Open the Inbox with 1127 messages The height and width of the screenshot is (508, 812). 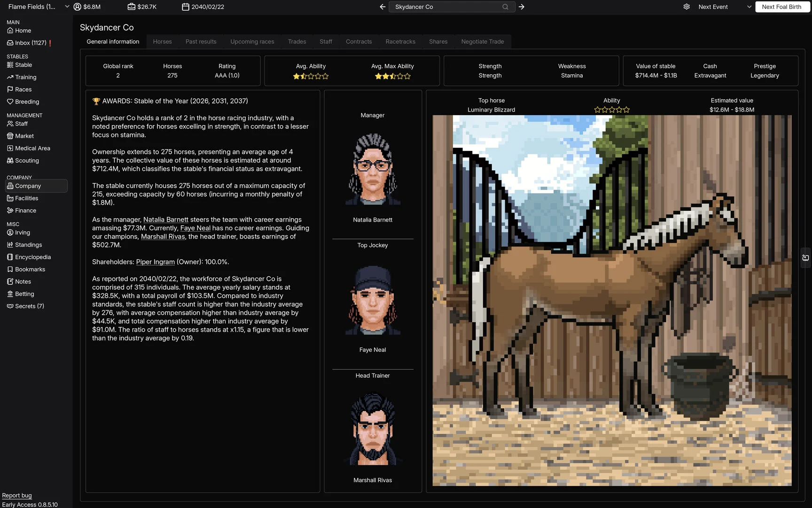(x=29, y=43)
